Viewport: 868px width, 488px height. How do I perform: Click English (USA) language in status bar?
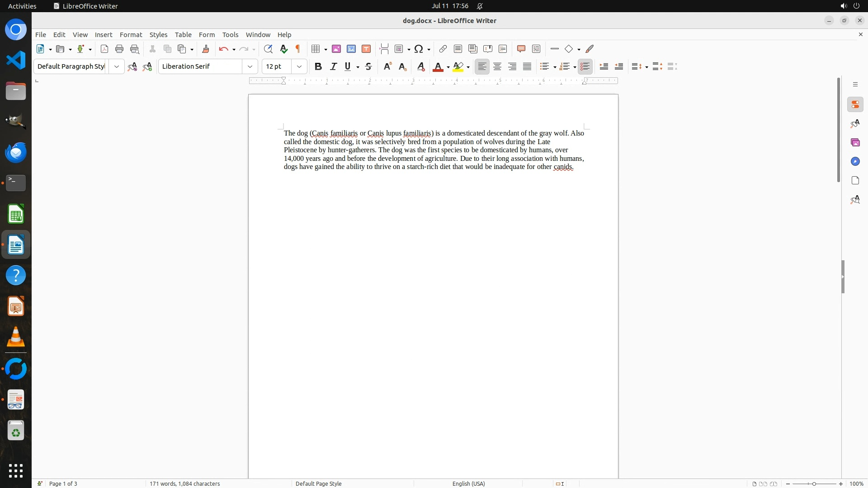pyautogui.click(x=468, y=483)
